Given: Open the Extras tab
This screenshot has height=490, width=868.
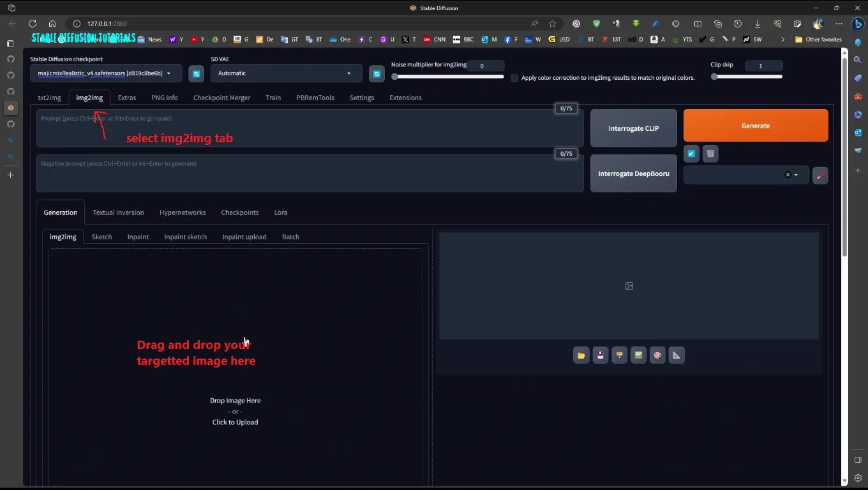Looking at the screenshot, I should (127, 98).
